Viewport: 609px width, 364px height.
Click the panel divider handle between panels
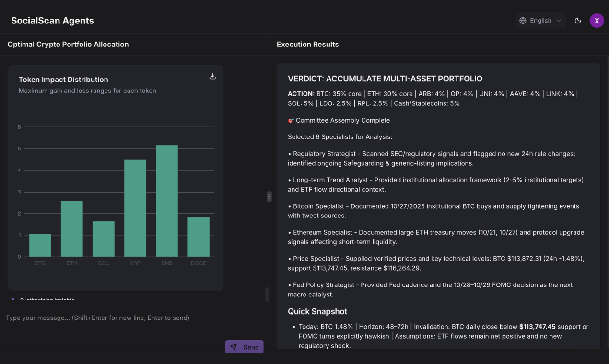tap(269, 196)
